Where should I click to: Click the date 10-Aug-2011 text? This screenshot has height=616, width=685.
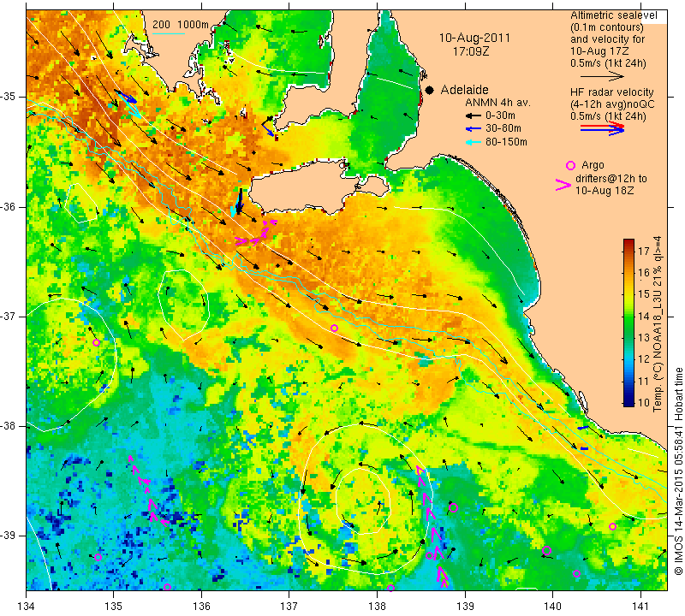pos(474,38)
